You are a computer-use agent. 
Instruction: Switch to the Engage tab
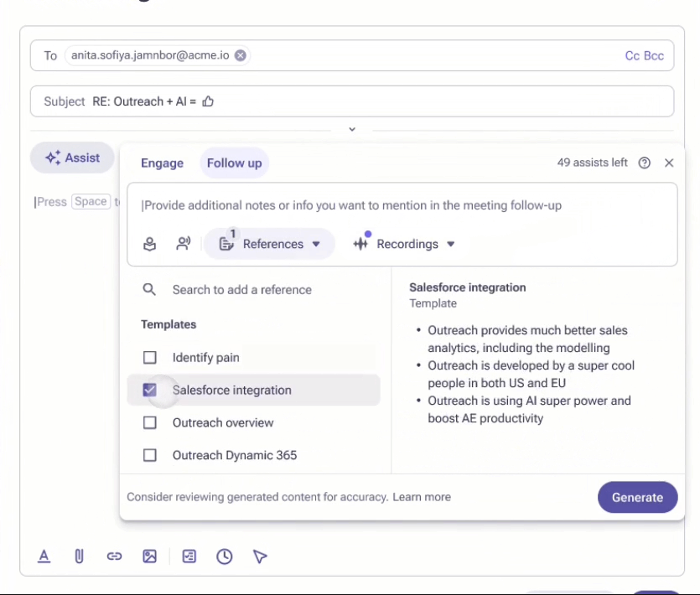(162, 163)
